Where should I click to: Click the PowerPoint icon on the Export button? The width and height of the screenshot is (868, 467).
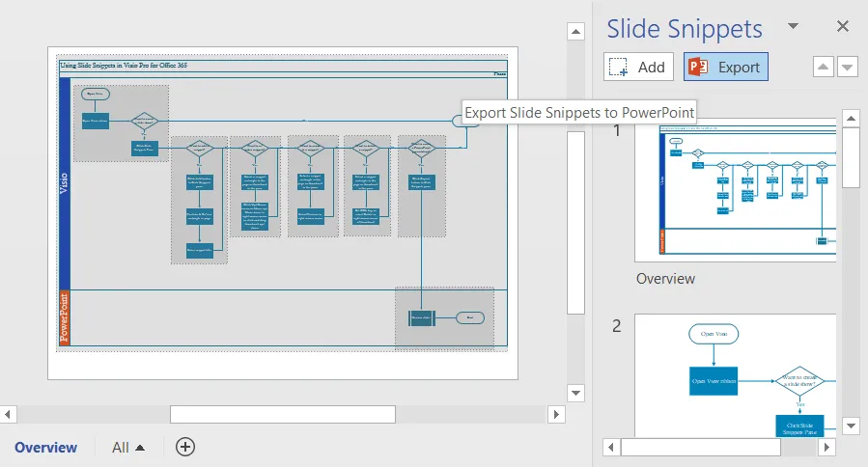[698, 67]
